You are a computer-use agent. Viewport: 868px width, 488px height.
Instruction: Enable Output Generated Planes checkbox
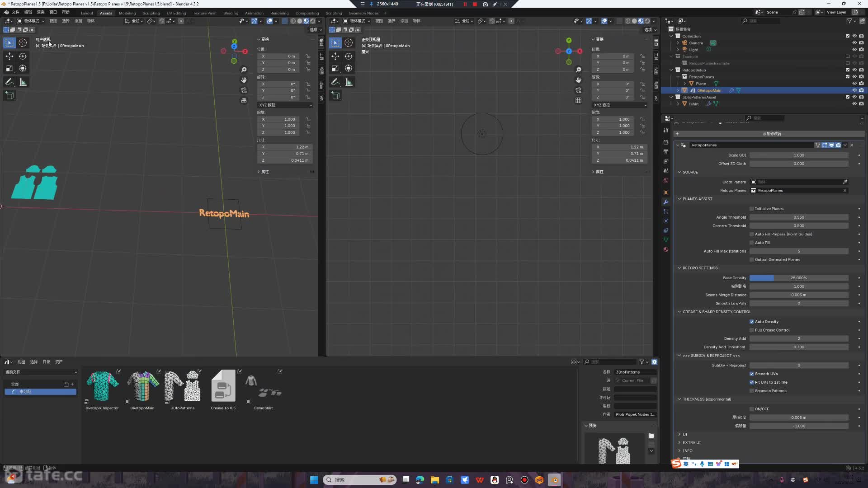click(751, 260)
